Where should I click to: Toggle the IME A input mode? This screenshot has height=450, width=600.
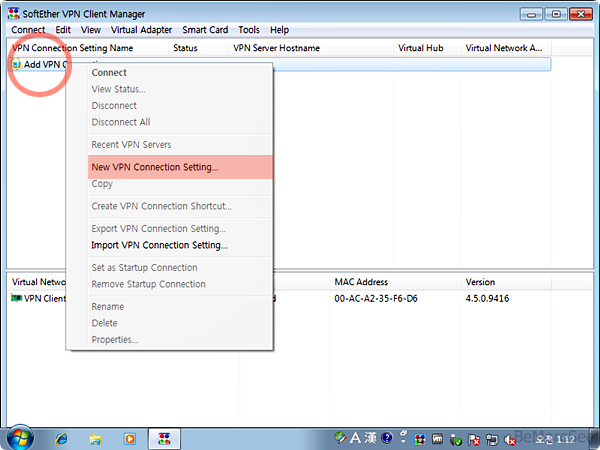[x=355, y=437]
